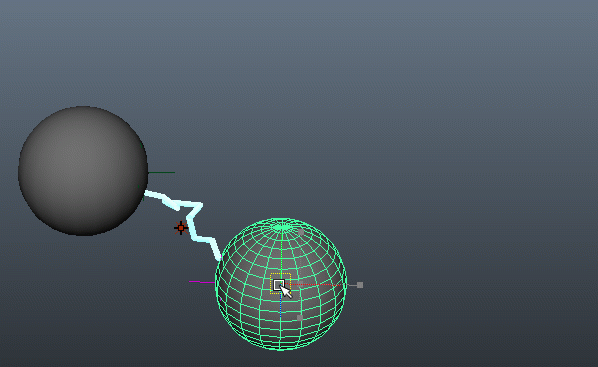Click lightning bolt end touching gray sphere
This screenshot has height=367, width=598.
(147, 193)
